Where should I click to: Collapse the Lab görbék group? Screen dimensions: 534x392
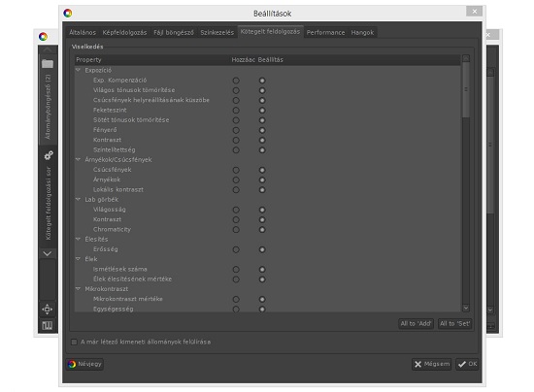pos(78,200)
